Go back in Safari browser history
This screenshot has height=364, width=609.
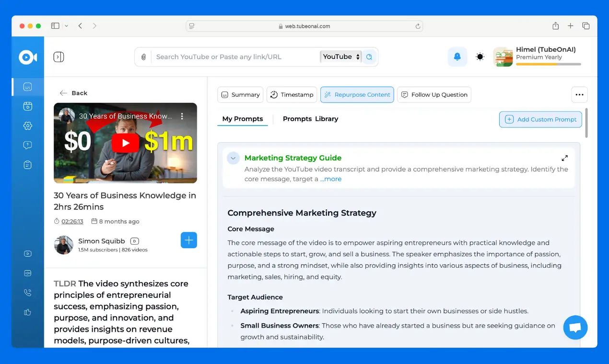pos(80,26)
